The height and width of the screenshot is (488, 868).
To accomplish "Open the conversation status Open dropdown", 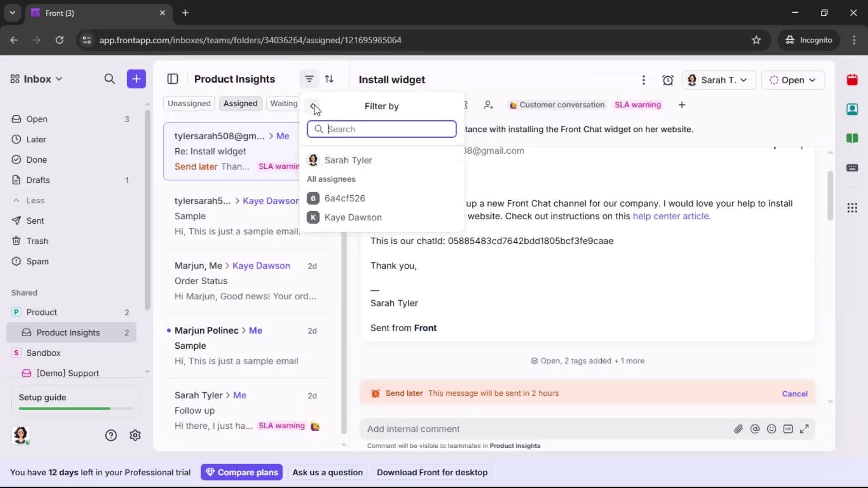I will [793, 80].
